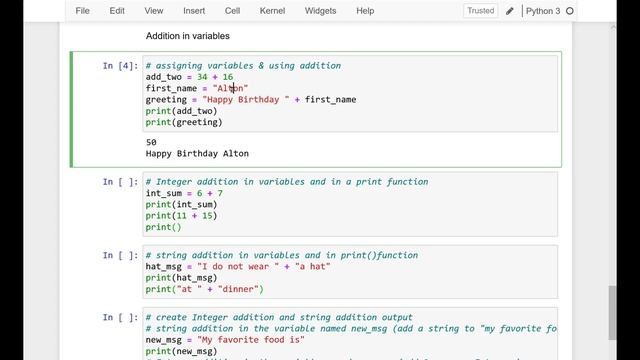640x360 pixels.
Task: Click the hat_msg assignment line
Action: point(238,267)
